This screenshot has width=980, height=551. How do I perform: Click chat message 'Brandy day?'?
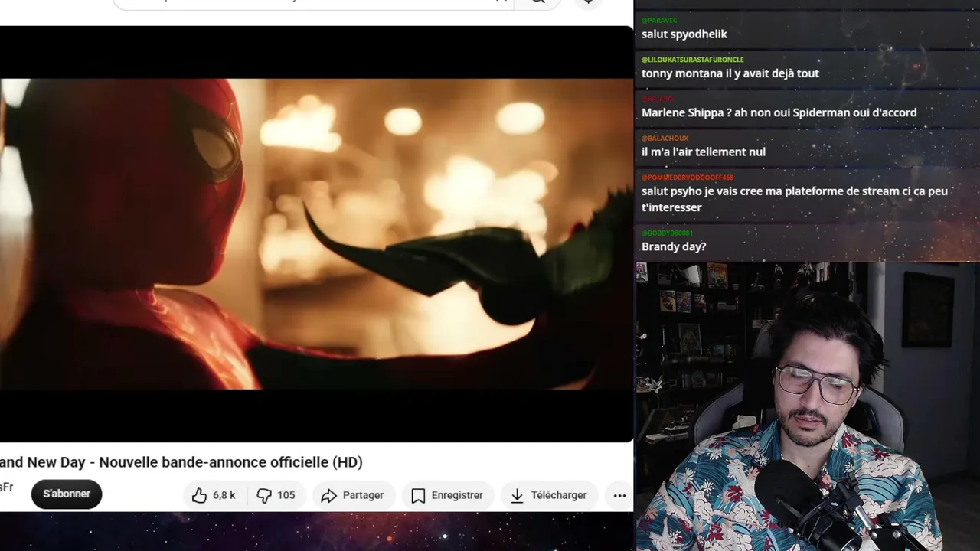pos(674,246)
